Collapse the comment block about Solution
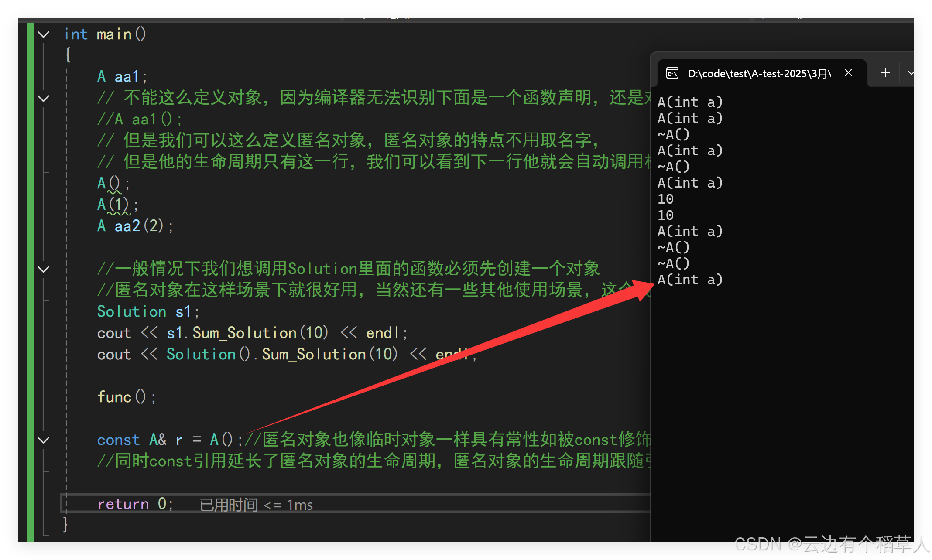 coord(43,269)
